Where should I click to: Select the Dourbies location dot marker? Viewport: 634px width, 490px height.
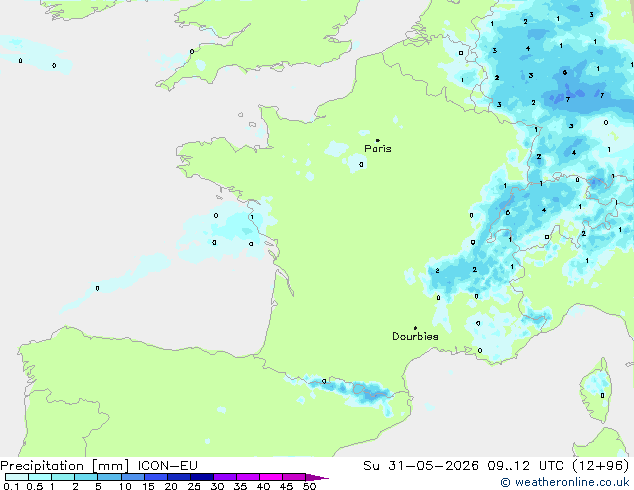415,328
